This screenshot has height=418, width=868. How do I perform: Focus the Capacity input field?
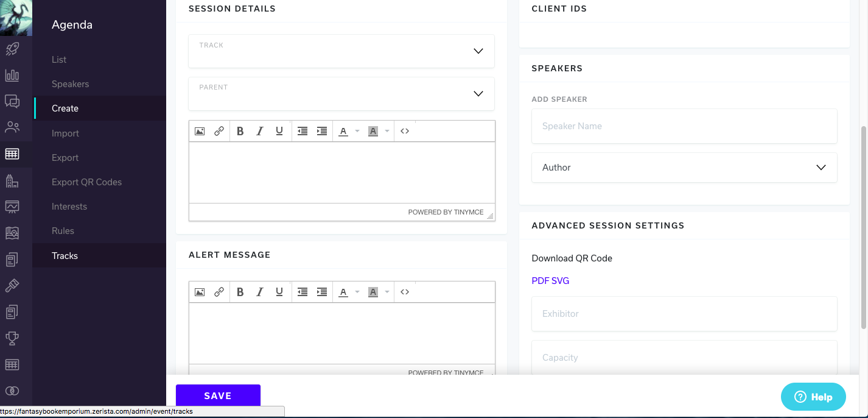684,358
